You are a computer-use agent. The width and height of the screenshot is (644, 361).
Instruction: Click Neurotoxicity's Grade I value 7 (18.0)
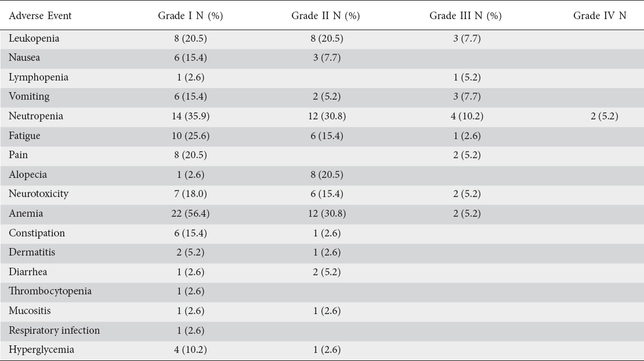coord(190,194)
